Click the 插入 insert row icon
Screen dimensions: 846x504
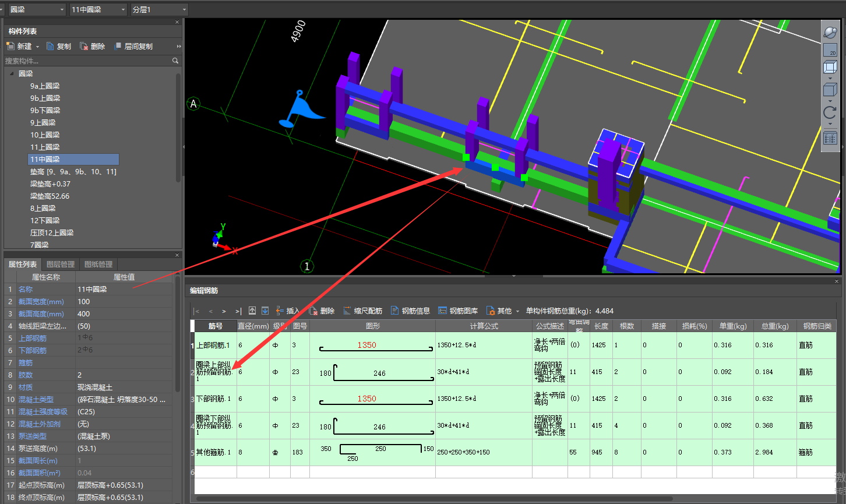click(x=280, y=311)
